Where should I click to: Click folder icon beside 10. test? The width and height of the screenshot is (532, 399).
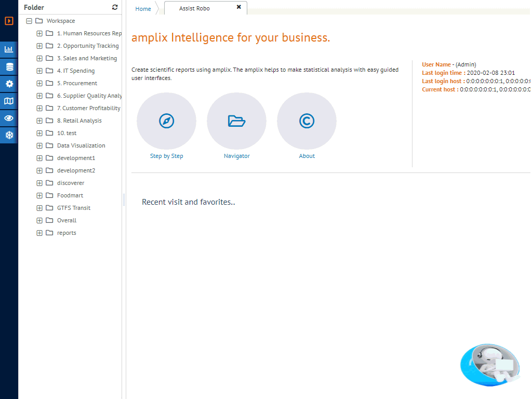pyautogui.click(x=49, y=133)
